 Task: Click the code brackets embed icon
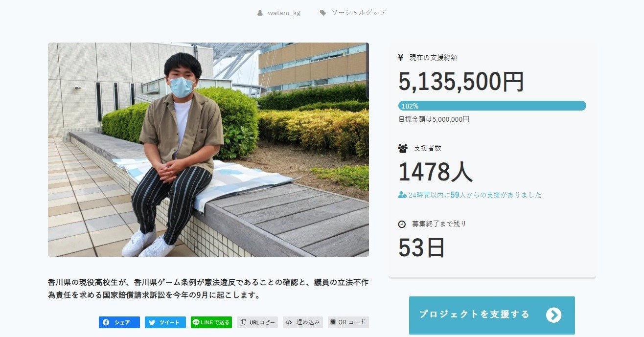(289, 322)
